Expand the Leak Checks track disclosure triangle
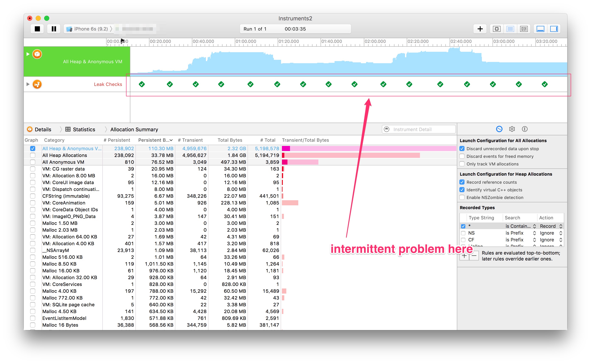The image size is (591, 364). (28, 84)
